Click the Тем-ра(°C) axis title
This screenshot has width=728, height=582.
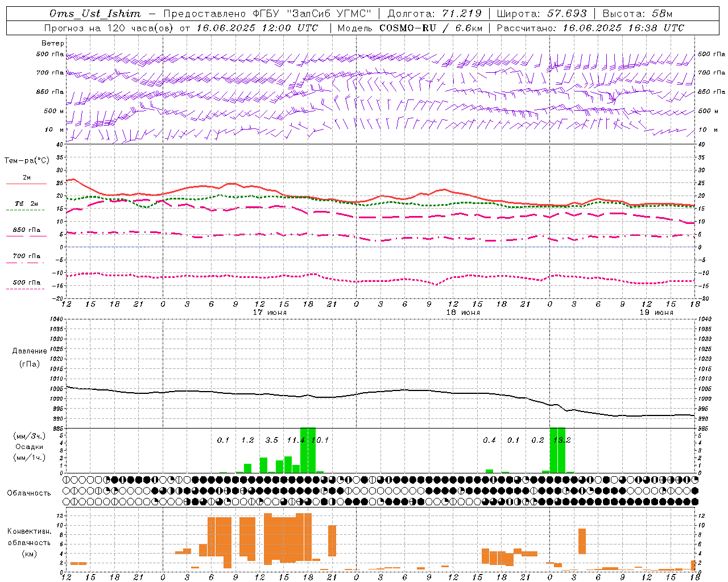tap(27, 161)
